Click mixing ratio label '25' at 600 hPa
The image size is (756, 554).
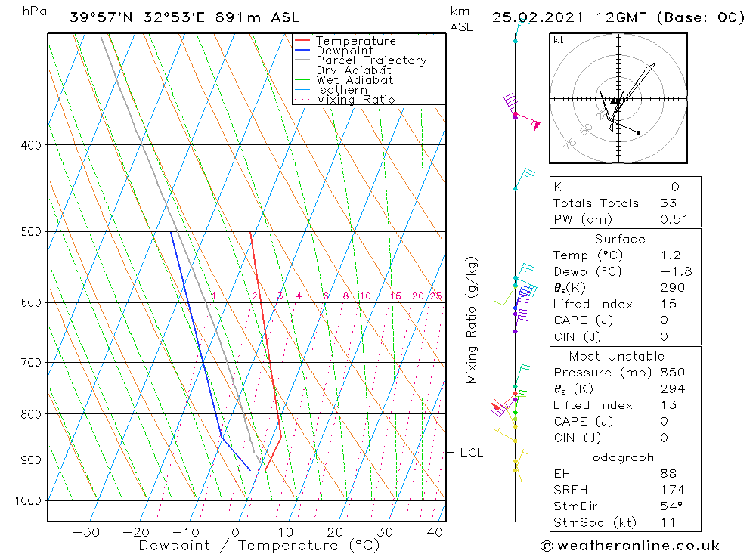tap(436, 296)
